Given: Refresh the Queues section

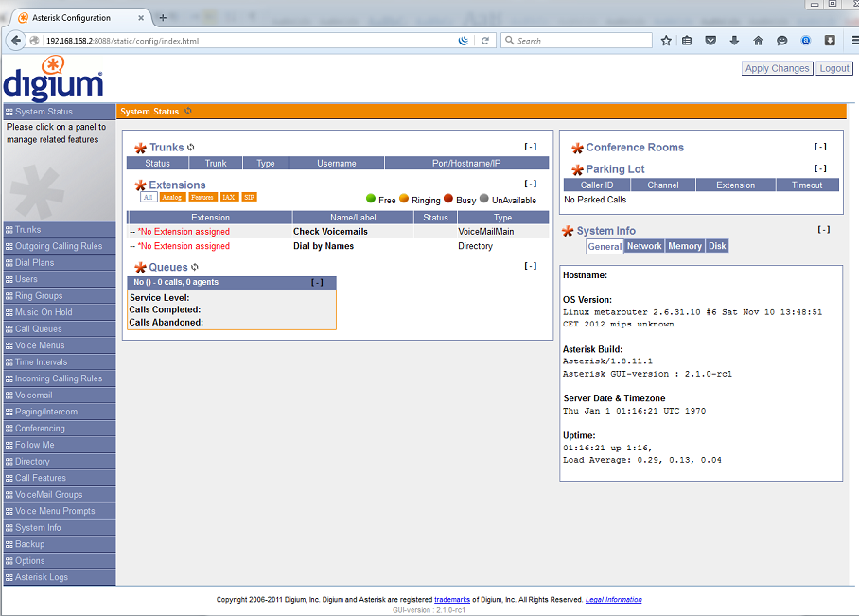Looking at the screenshot, I should point(195,267).
